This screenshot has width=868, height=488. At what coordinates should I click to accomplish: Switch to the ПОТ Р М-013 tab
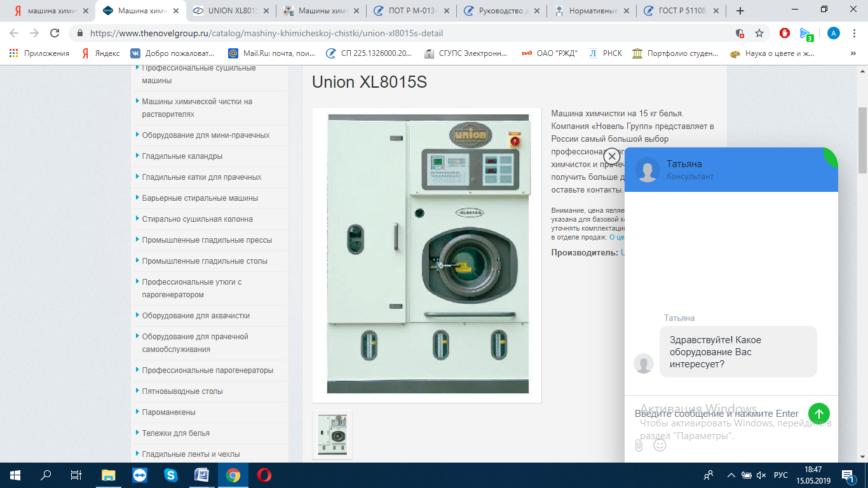[x=413, y=11]
